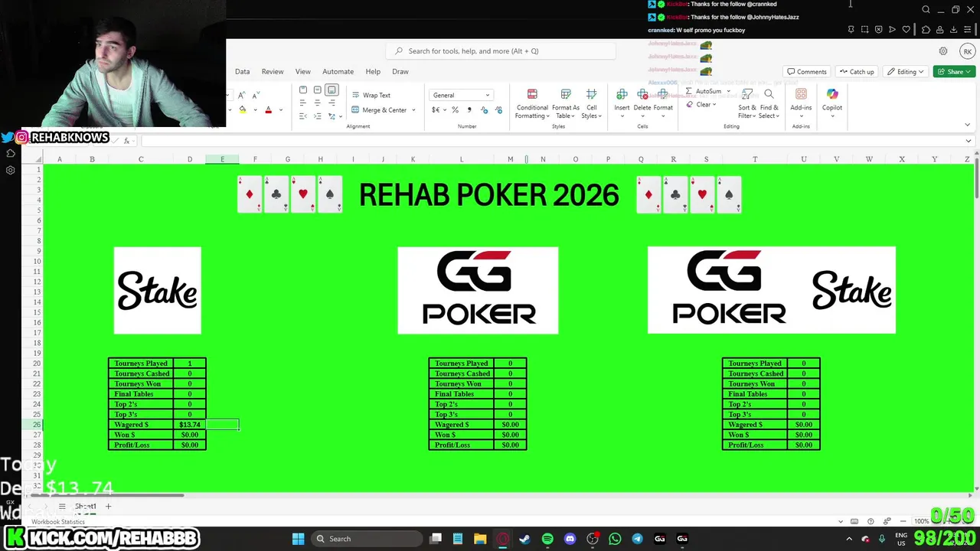
Task: Add a new sheet with plus button
Action: pyautogui.click(x=108, y=506)
